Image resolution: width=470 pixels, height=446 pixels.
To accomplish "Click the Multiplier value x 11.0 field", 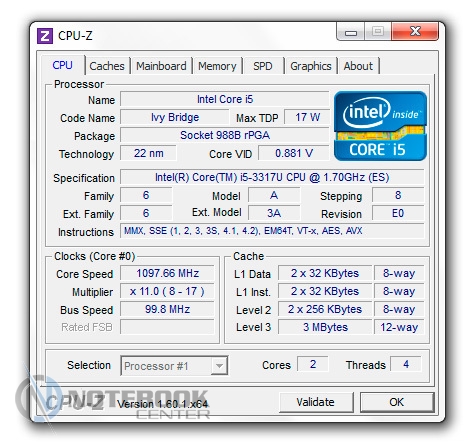I will pos(167,291).
